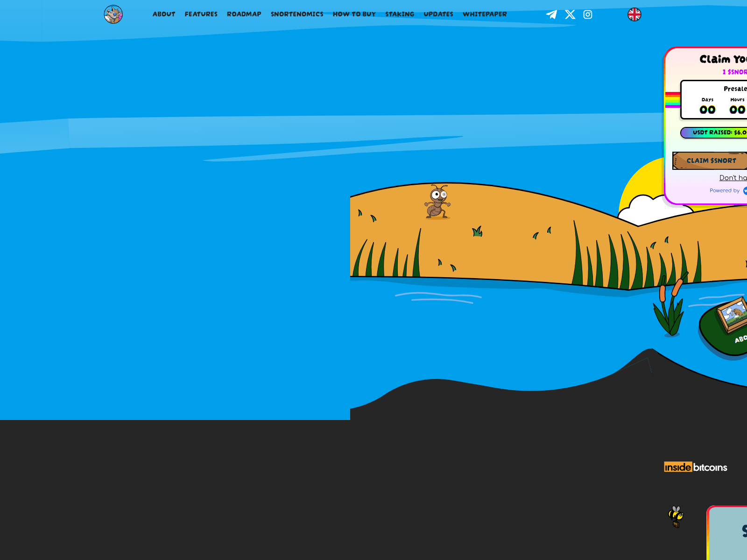The image size is (747, 560).
Task: Open the X (Twitter) profile icon
Action: coord(570,14)
